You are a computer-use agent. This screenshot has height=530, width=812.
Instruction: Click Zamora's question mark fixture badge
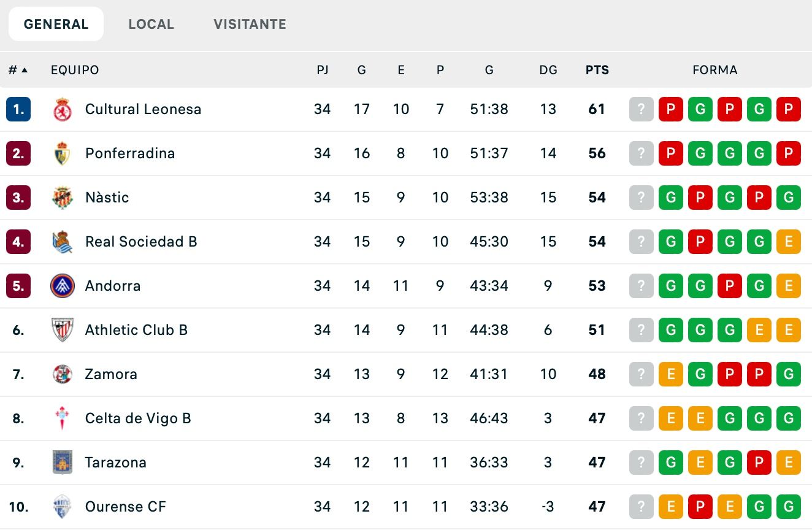click(x=641, y=374)
